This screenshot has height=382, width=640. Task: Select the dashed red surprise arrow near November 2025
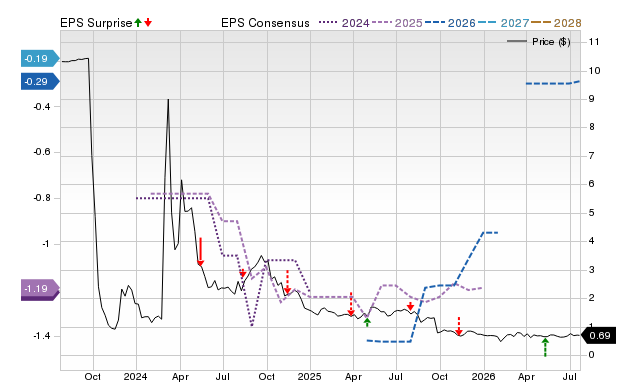click(x=459, y=326)
